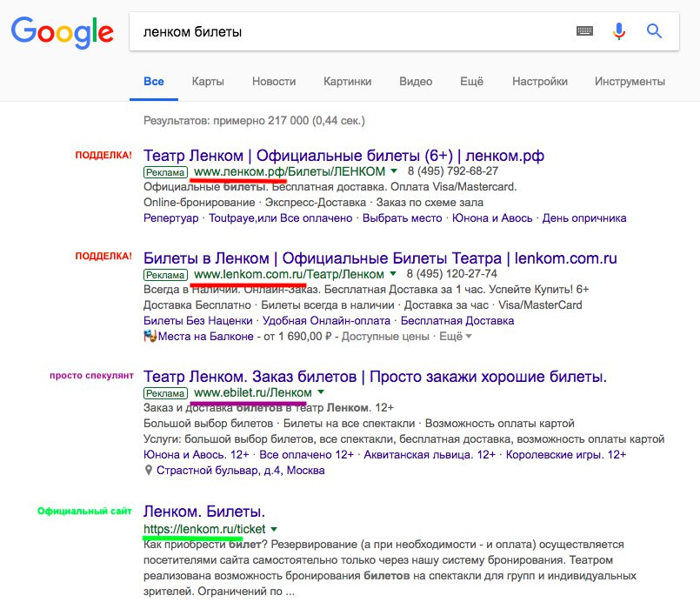Select the Все tab

point(154,82)
